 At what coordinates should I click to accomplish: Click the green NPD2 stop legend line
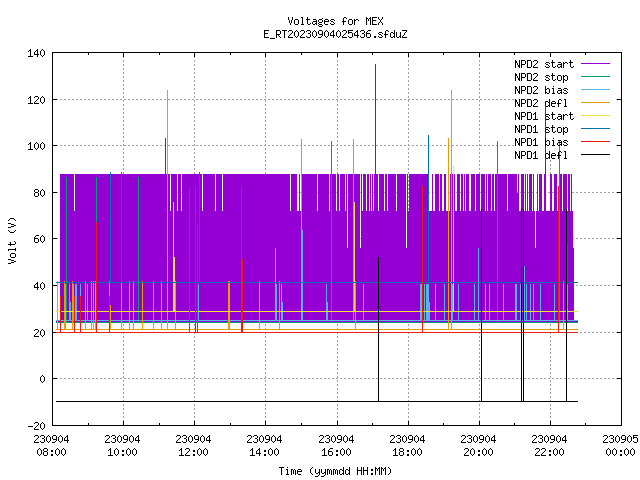click(596, 77)
